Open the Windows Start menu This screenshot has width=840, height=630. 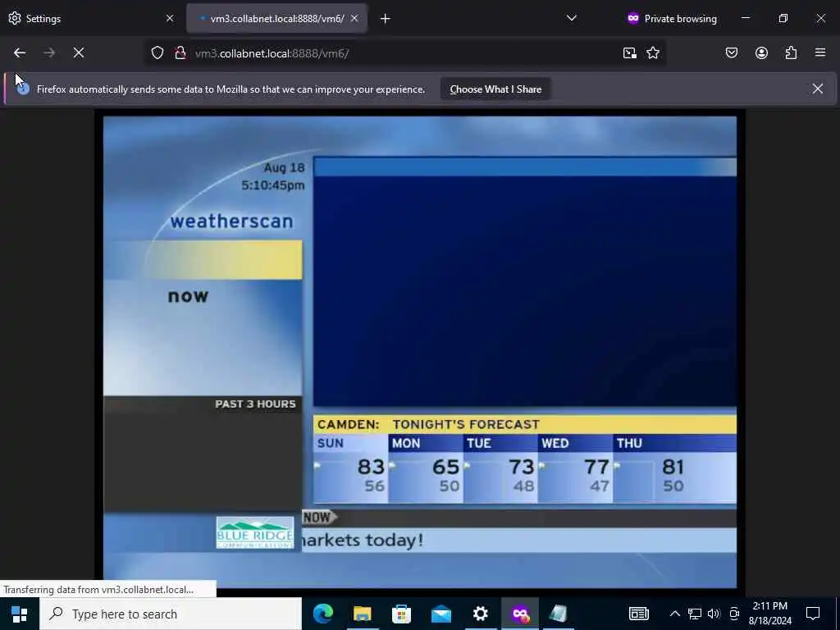(x=20, y=614)
